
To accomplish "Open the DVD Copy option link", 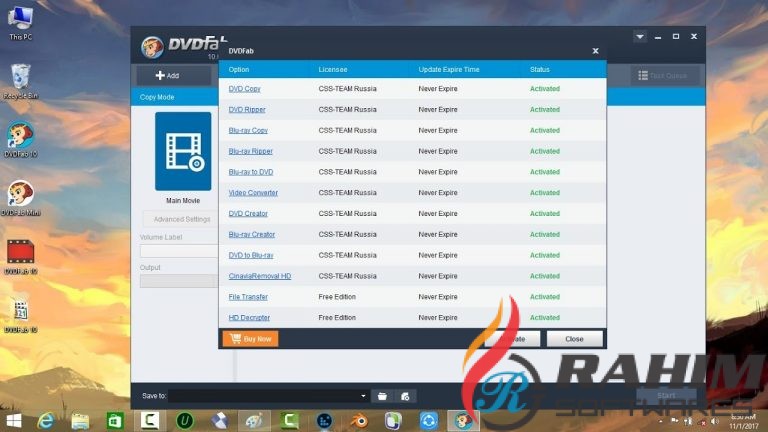I will (244, 89).
